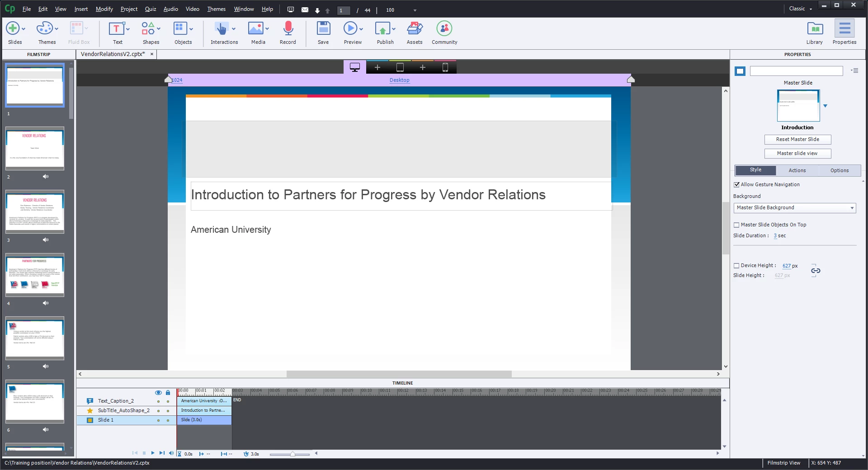
Task: Toggle lock dot for Slide 1 row
Action: coord(168,420)
